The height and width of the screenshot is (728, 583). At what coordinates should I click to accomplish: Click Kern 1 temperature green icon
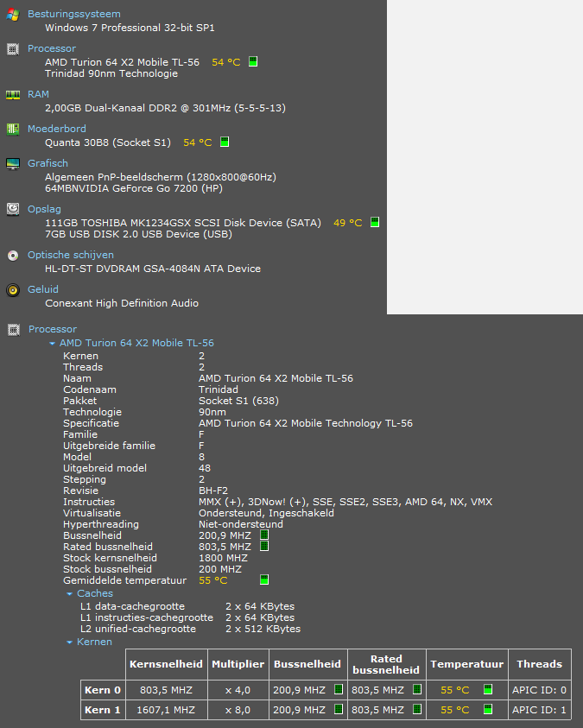pyautogui.click(x=488, y=709)
